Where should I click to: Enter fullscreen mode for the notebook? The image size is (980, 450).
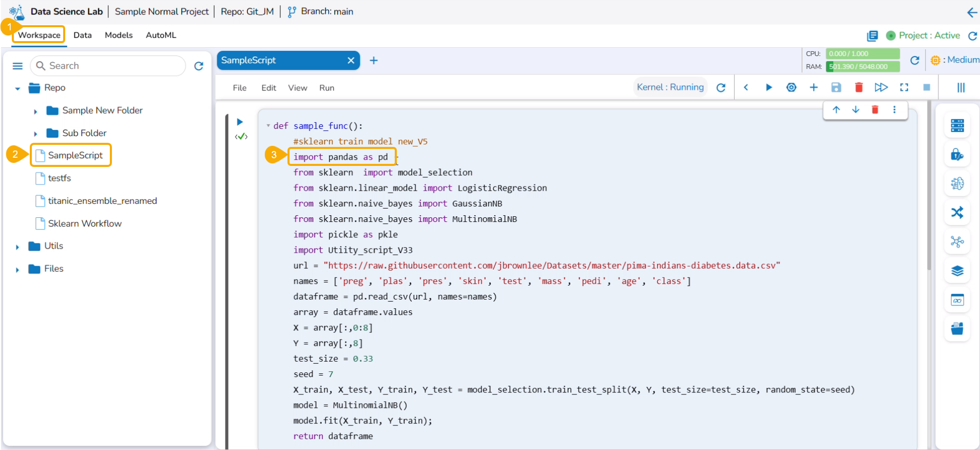click(x=904, y=87)
